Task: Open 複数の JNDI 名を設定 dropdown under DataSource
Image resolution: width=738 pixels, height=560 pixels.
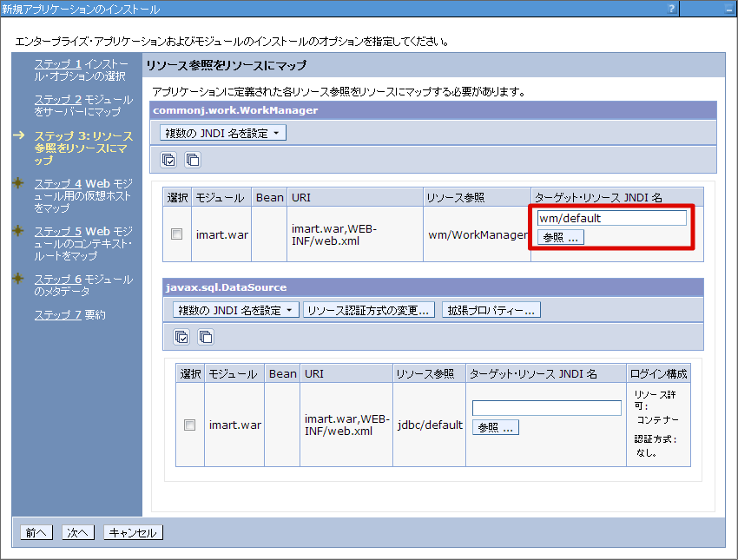Action: tap(236, 310)
